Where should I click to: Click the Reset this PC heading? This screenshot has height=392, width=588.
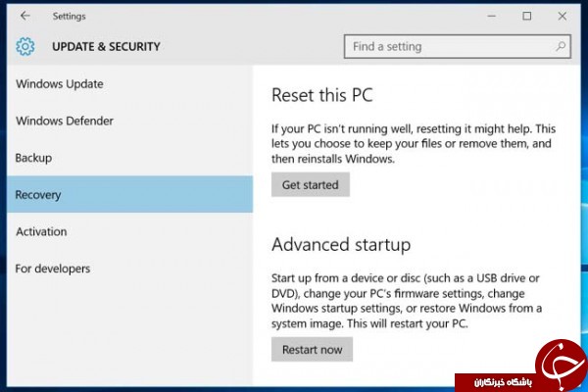[x=322, y=95]
